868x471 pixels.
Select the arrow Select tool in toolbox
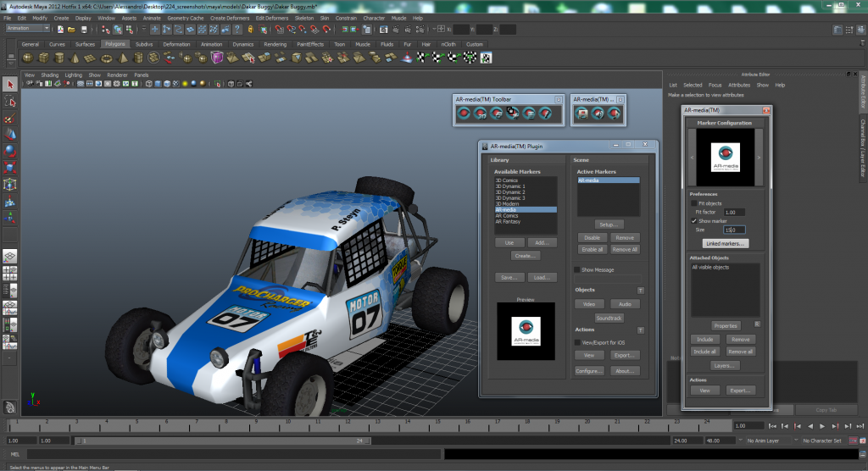pos(10,85)
